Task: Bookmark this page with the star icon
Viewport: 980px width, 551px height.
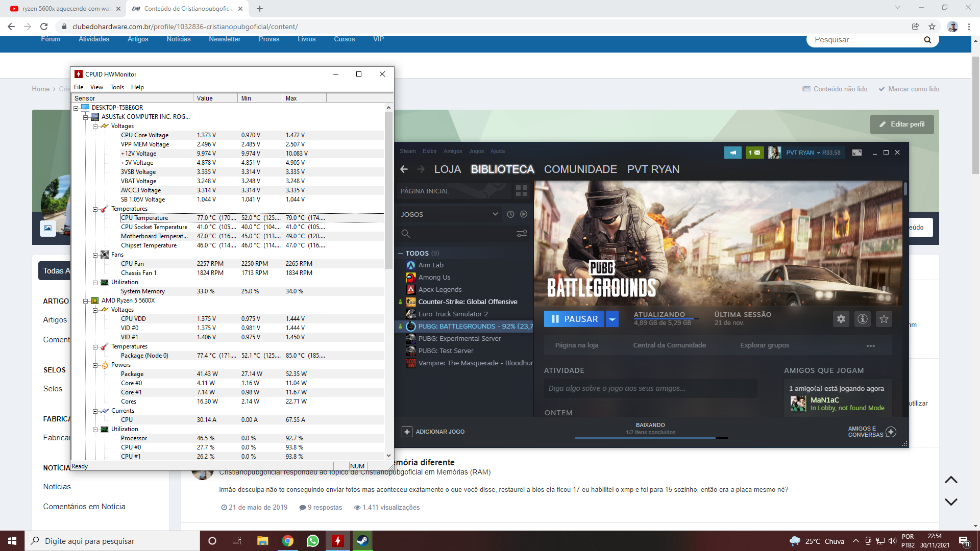Action: pyautogui.click(x=932, y=27)
